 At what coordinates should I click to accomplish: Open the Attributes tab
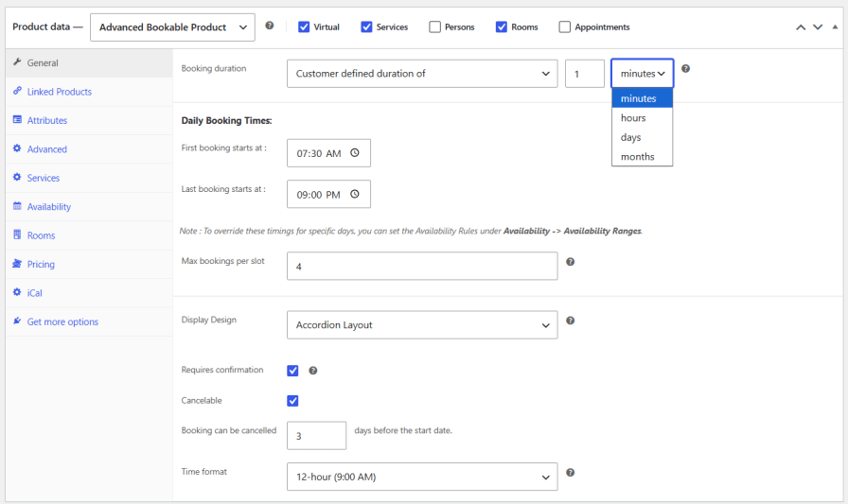89,120
